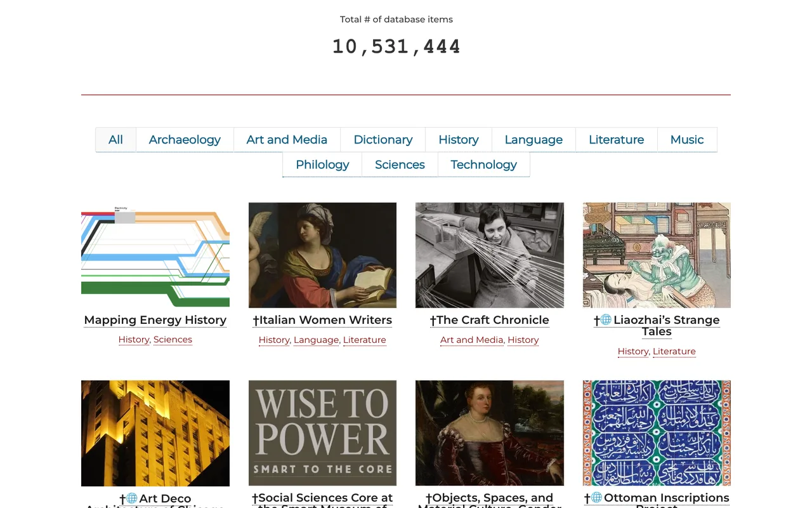Click the blue Ottoman calligraphy tile thumbnail

pyautogui.click(x=657, y=433)
